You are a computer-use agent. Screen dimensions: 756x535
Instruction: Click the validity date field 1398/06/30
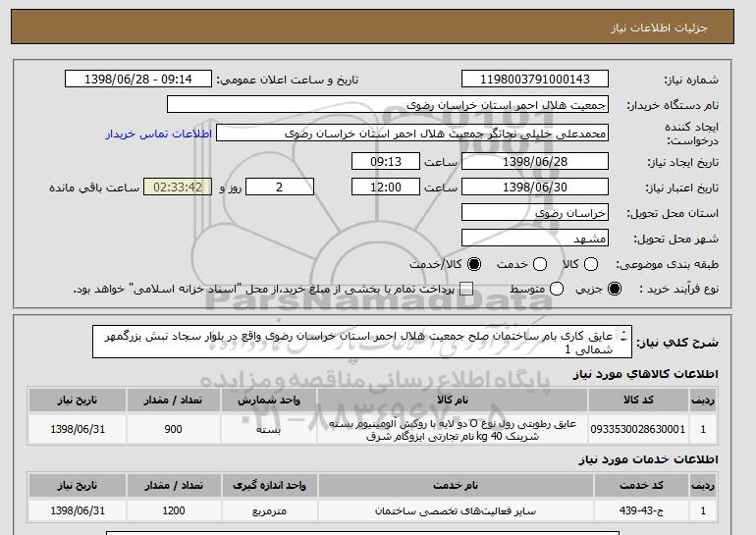click(x=535, y=187)
